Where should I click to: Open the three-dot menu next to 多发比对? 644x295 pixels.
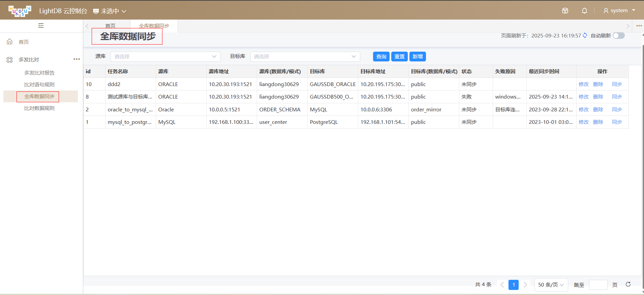[77, 59]
